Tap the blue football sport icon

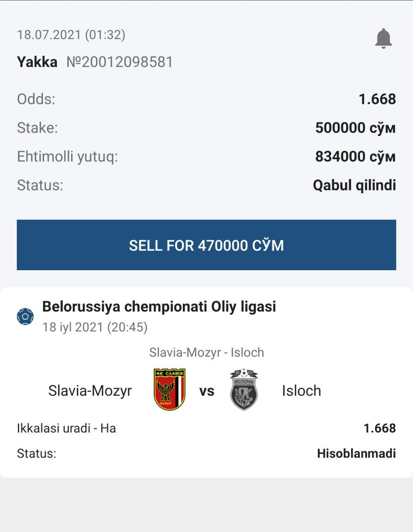(25, 317)
